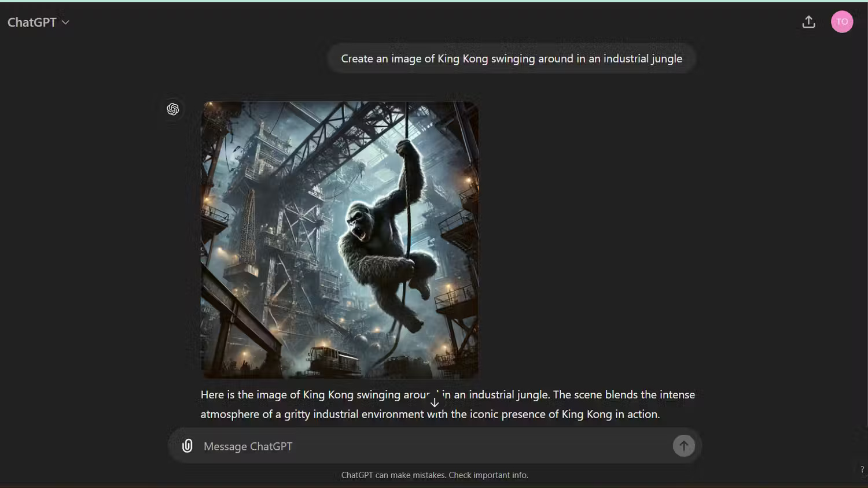Open the generated King Kong image

coord(340,240)
